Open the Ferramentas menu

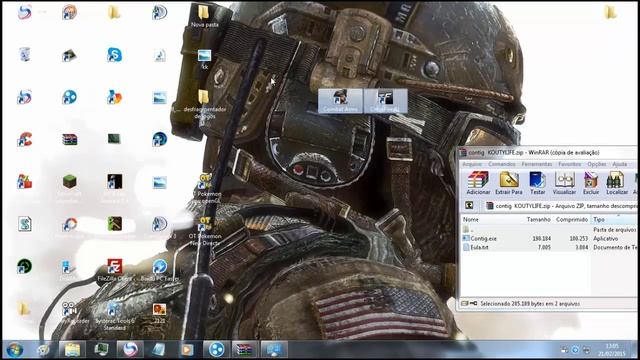(x=537, y=164)
